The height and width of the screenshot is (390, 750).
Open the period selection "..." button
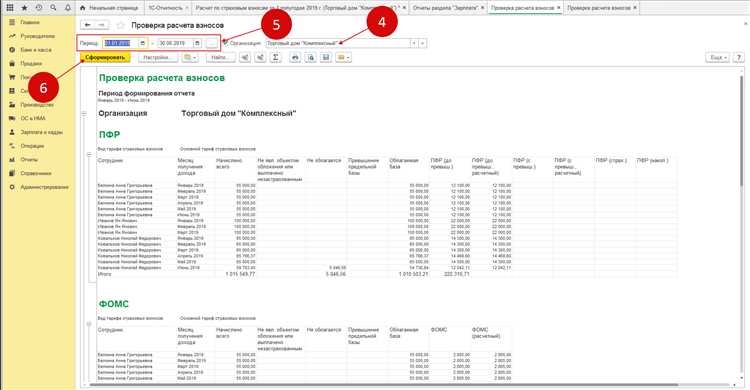(x=211, y=43)
